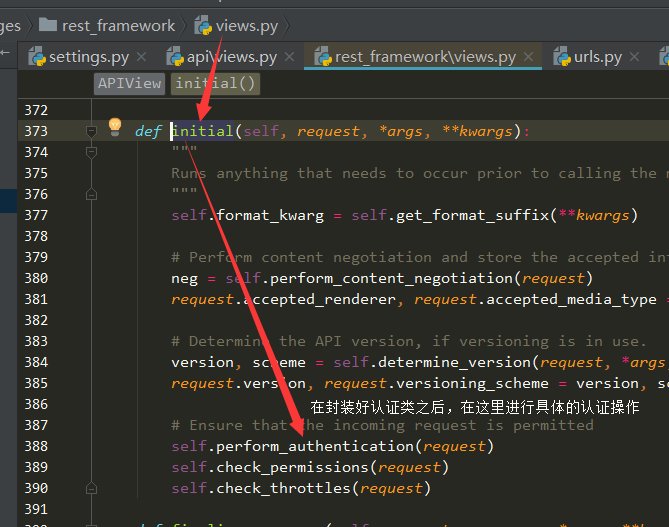
Task: Click the Python icon on urls.py tab
Action: tap(562, 56)
